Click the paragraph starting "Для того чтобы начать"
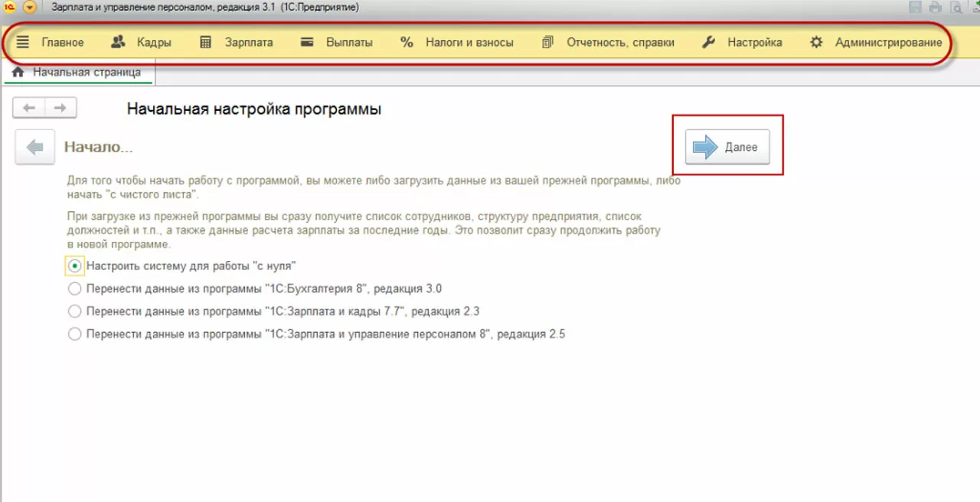 click(374, 188)
